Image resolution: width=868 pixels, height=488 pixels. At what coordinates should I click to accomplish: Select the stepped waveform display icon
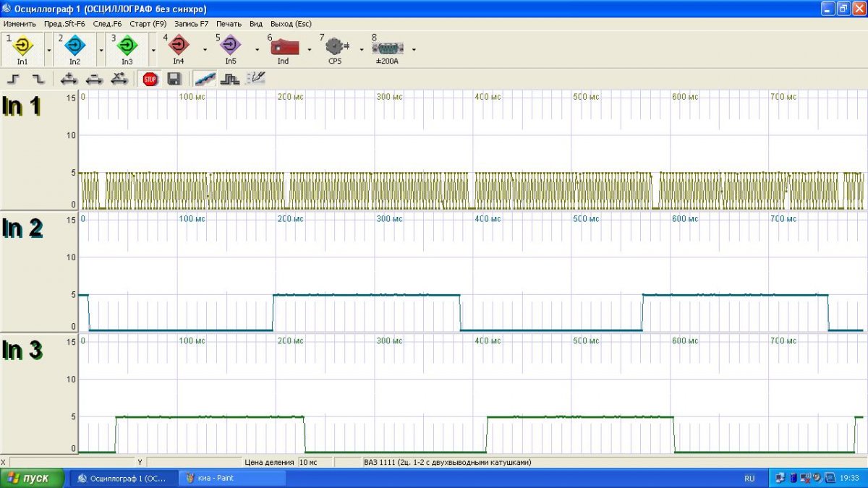pos(230,79)
